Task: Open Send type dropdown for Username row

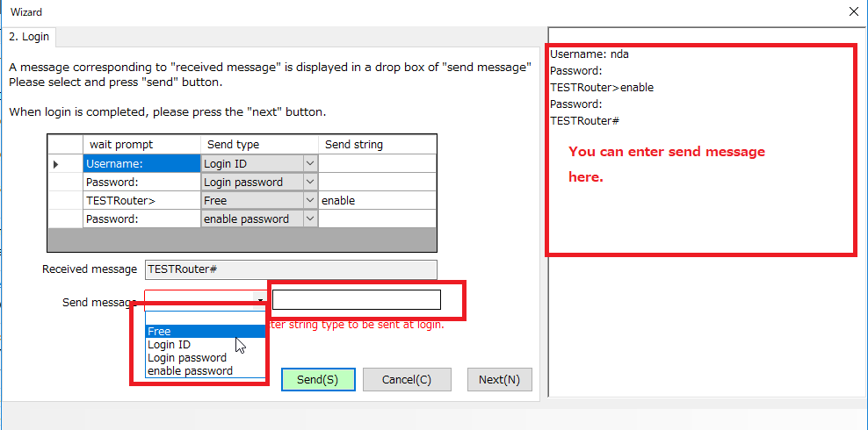Action: click(x=309, y=163)
